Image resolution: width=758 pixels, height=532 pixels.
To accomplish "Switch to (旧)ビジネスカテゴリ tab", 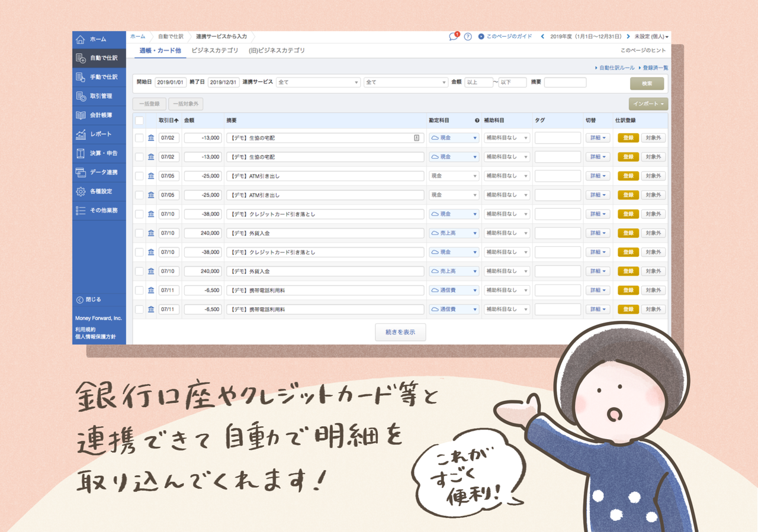I will [277, 51].
